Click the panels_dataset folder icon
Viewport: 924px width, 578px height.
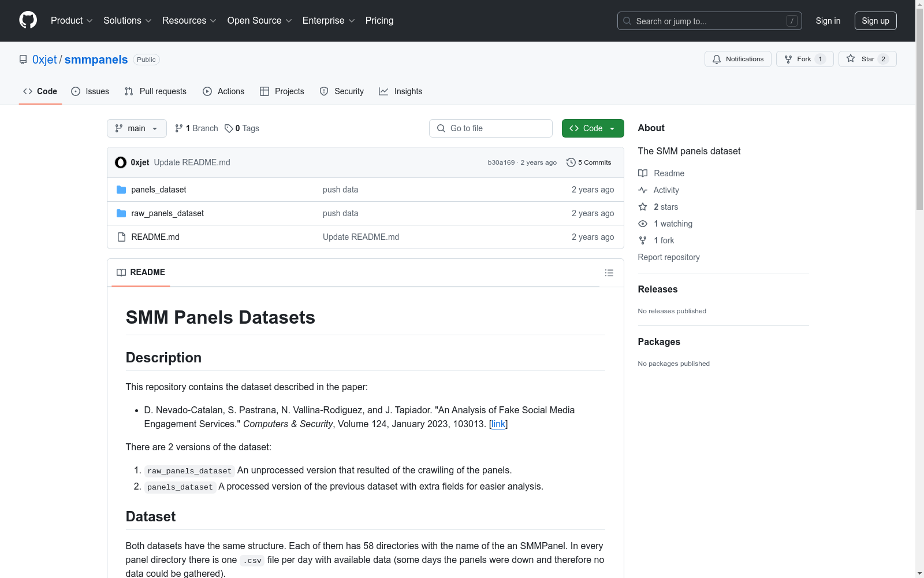(121, 190)
